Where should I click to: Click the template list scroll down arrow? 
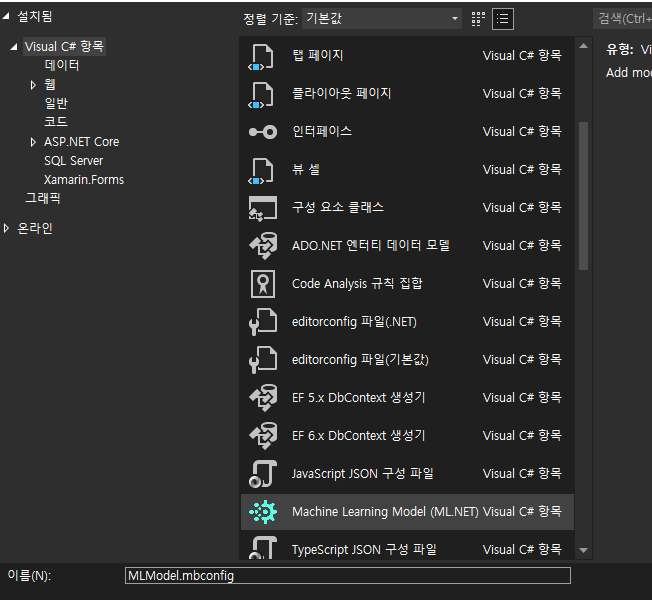(x=583, y=550)
